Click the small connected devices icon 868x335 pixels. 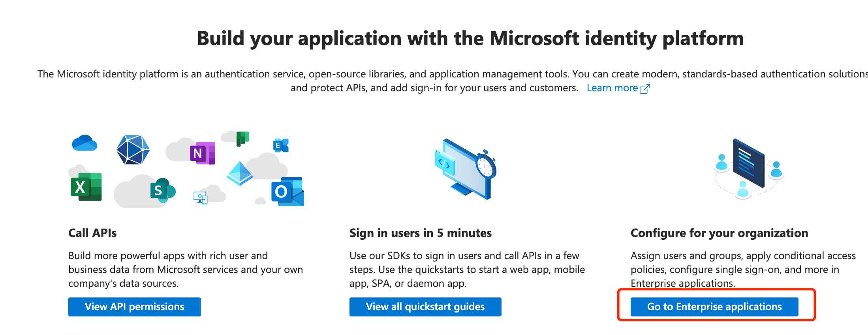coord(201,197)
